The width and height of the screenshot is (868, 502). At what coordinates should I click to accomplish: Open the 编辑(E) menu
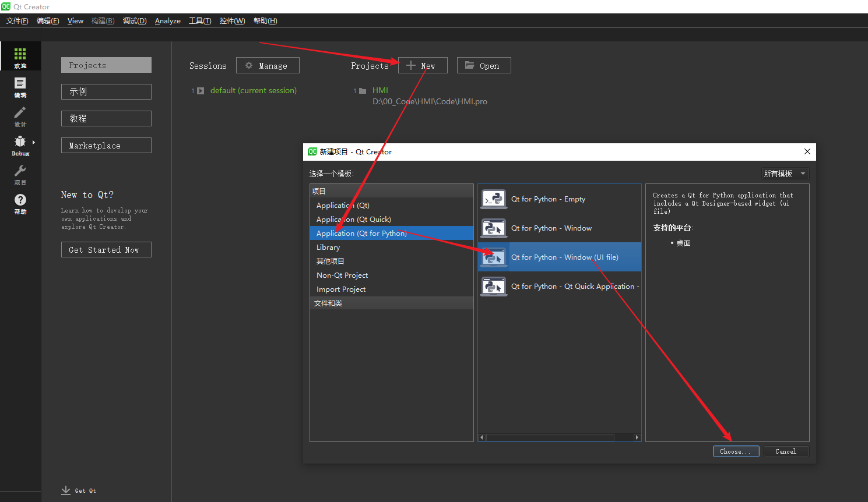[48, 21]
